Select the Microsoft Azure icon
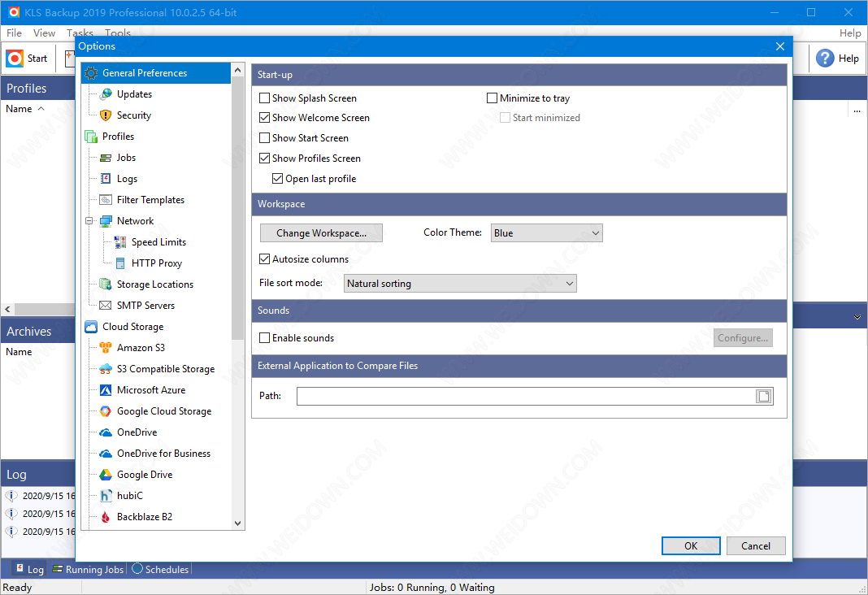The image size is (868, 595). pyautogui.click(x=106, y=390)
